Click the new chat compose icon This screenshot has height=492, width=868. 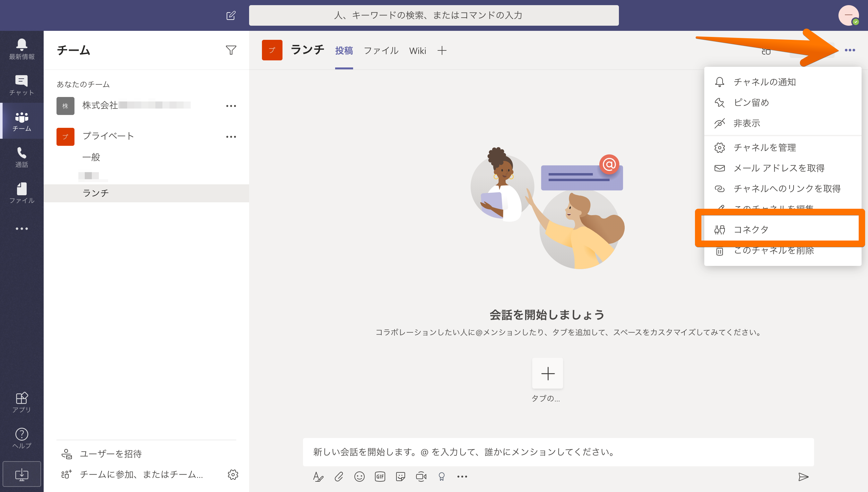click(x=231, y=15)
